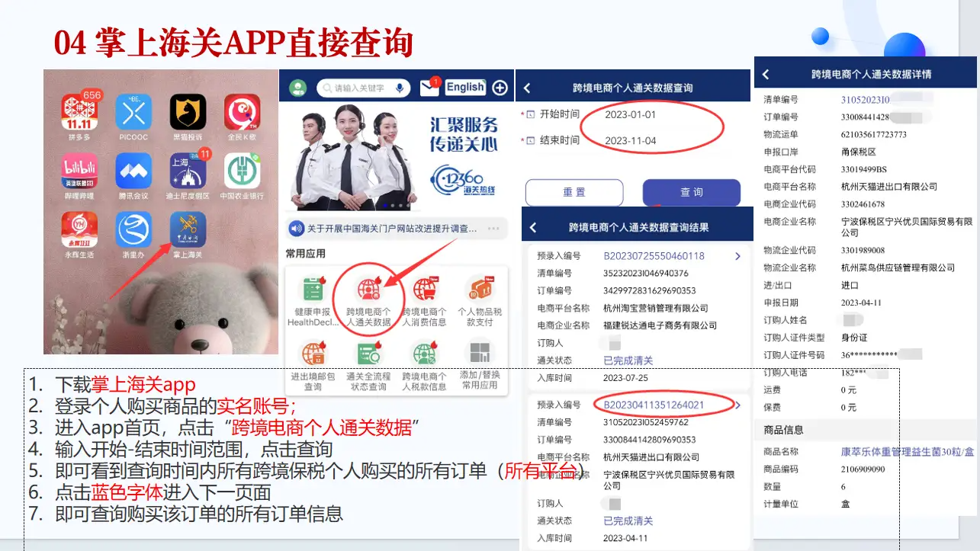Launch the 上海迪士尼度假区 app

click(x=188, y=171)
